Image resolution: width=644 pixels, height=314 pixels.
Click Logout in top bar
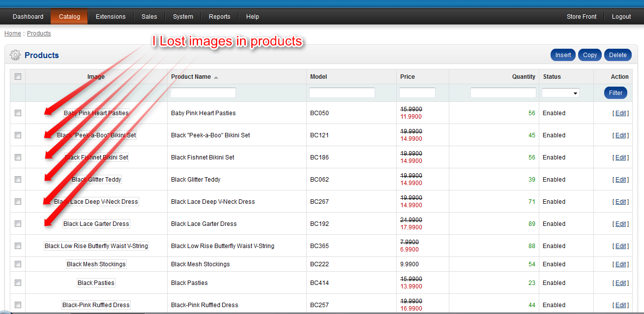[621, 16]
